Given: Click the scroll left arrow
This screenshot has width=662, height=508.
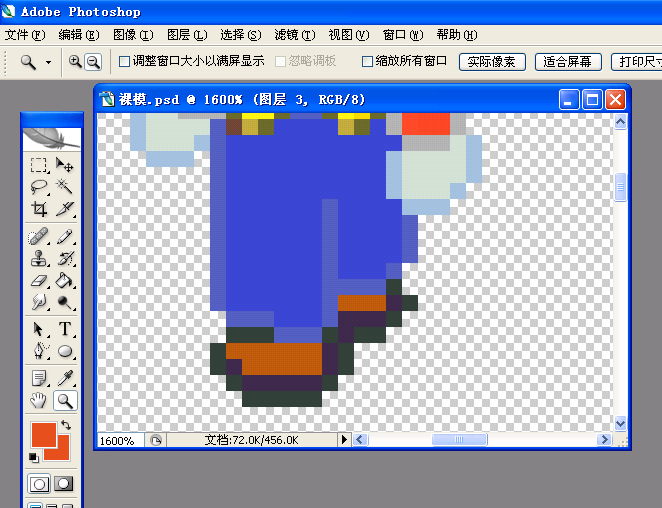Looking at the screenshot, I should click(360, 440).
